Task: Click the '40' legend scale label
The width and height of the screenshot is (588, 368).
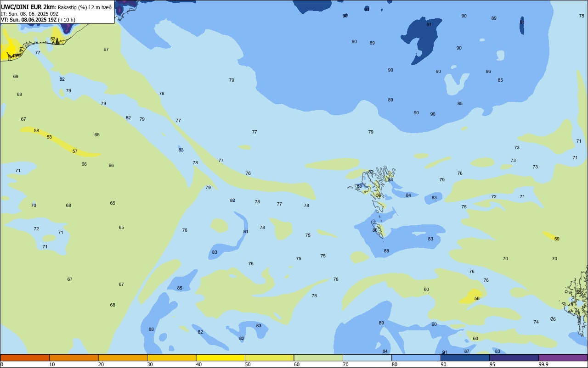Action: (199, 364)
